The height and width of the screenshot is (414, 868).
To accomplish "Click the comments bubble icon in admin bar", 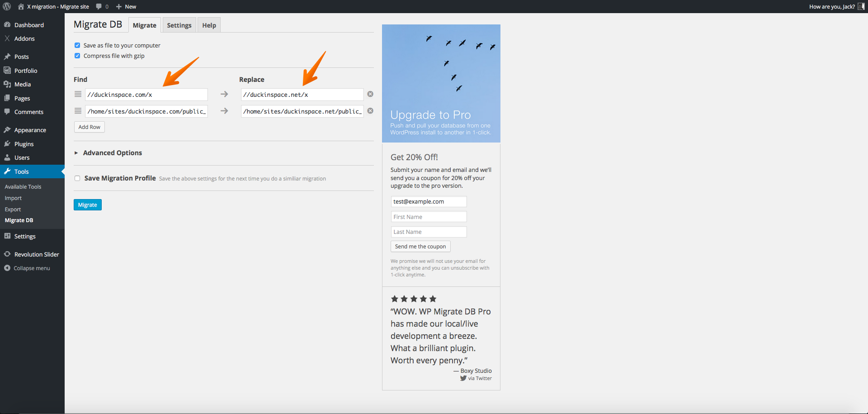I will (x=99, y=6).
